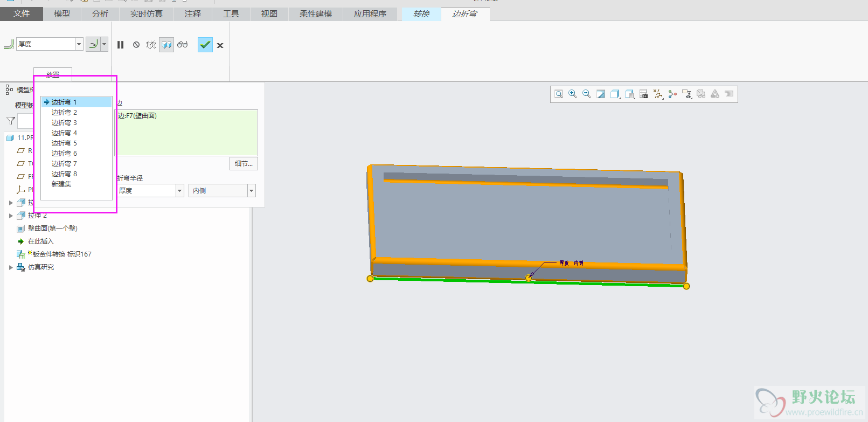Image resolution: width=868 pixels, height=422 pixels.
Task: Select 边折弯 1 in the set list
Action: coord(77,102)
